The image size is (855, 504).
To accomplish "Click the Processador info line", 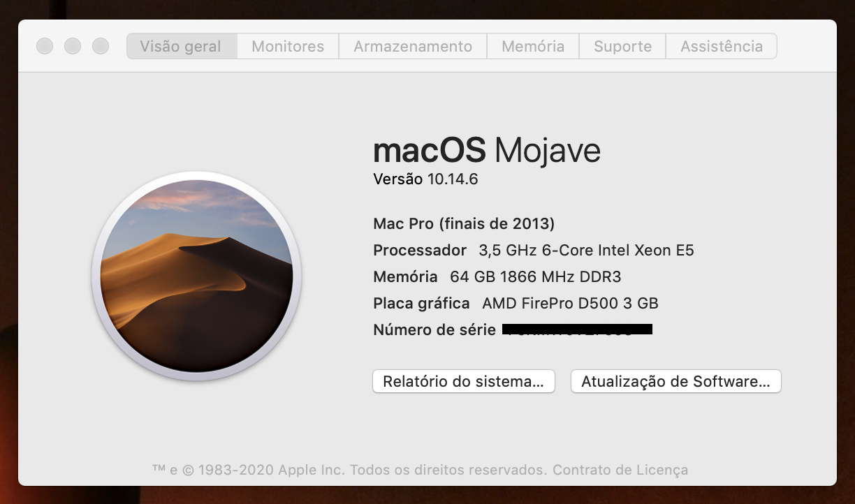I will [x=533, y=251].
